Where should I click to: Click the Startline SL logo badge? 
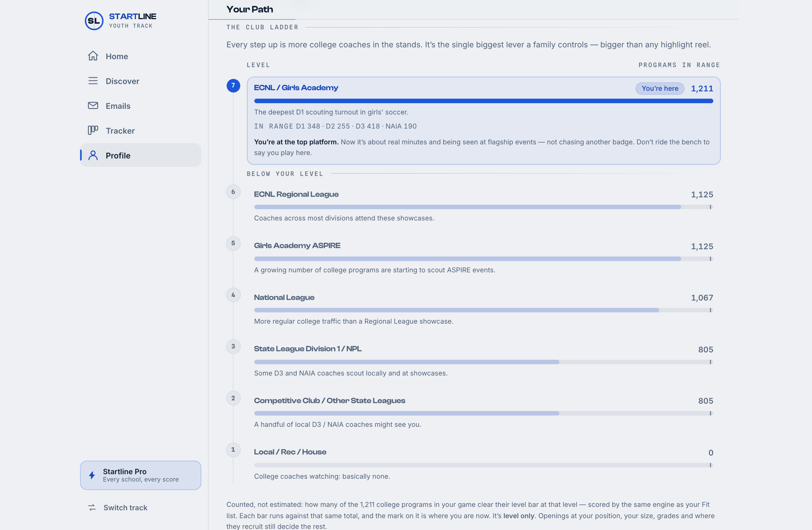coord(94,21)
